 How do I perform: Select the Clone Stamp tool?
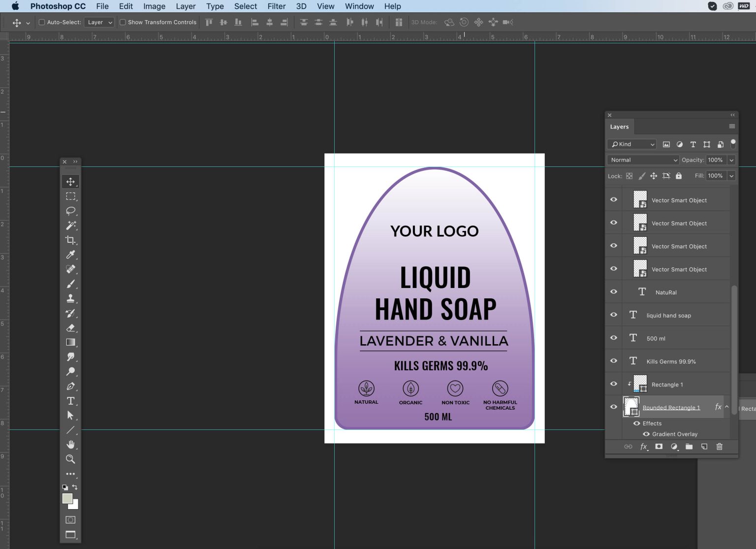click(70, 298)
